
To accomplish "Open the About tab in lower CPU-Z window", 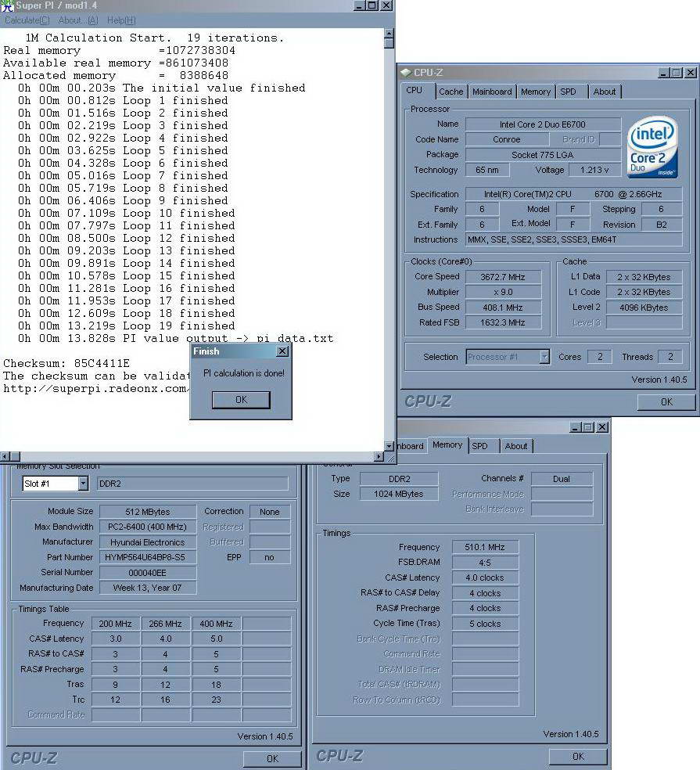I will (x=516, y=446).
